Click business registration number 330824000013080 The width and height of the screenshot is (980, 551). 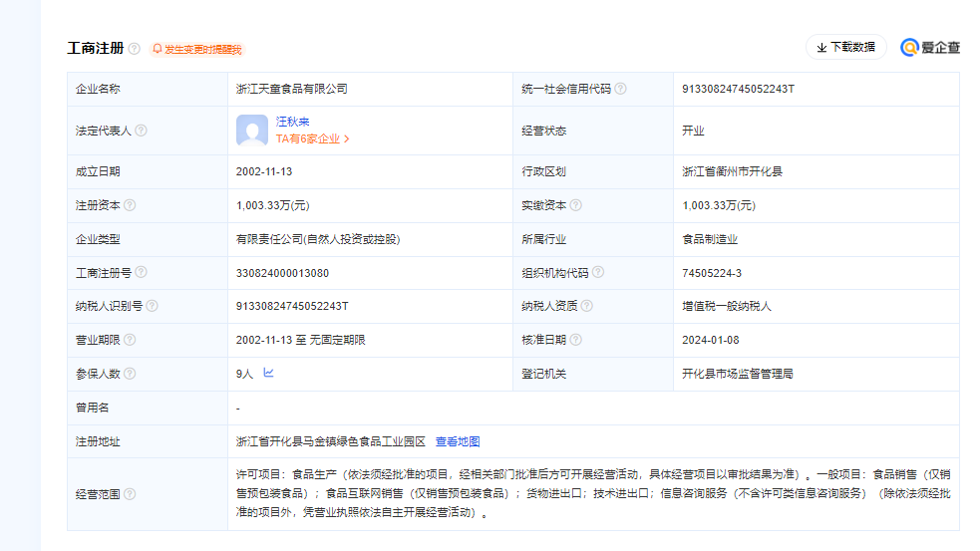[282, 273]
